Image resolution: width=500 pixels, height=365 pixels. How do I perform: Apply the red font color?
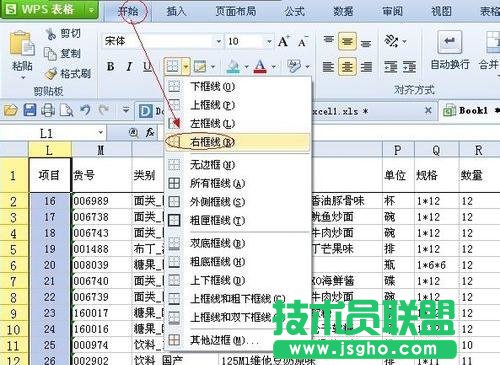click(260, 67)
